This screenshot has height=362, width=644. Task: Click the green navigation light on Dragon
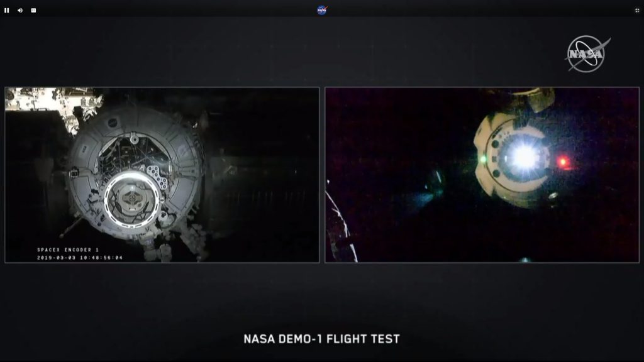click(x=482, y=159)
